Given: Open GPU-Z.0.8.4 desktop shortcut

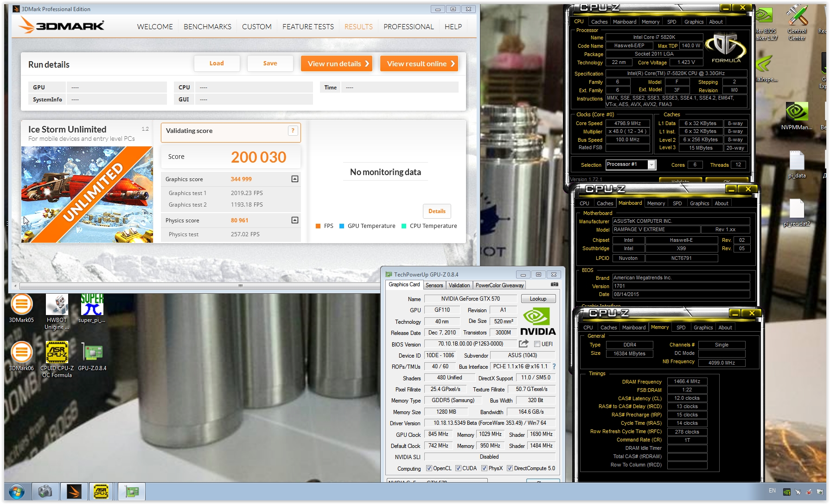Looking at the screenshot, I should [92, 356].
